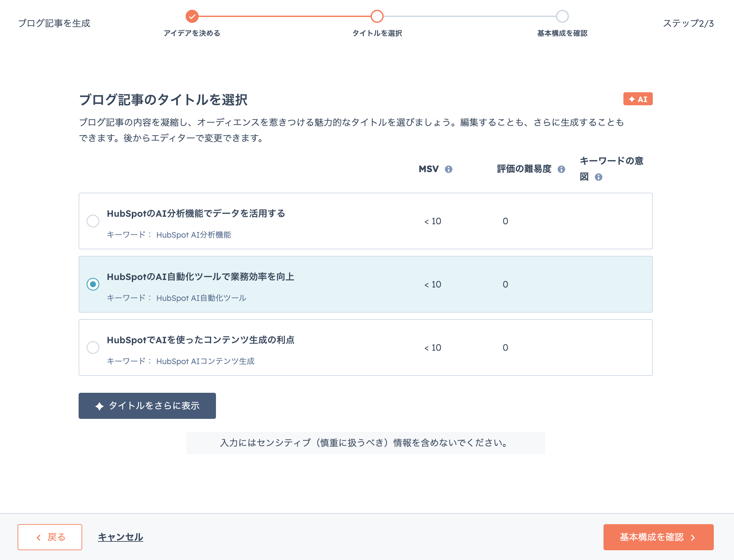Click MSV value in AI分析機能 row
This screenshot has width=734, height=560.
(x=433, y=221)
